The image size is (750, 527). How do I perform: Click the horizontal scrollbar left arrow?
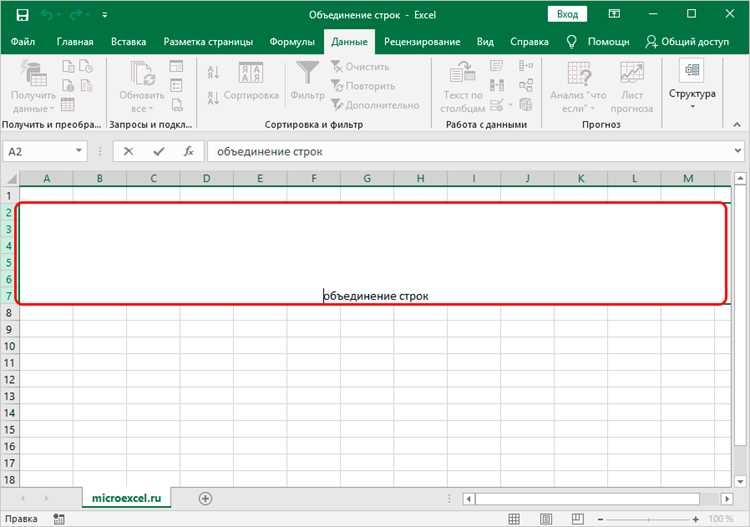pyautogui.click(x=469, y=499)
